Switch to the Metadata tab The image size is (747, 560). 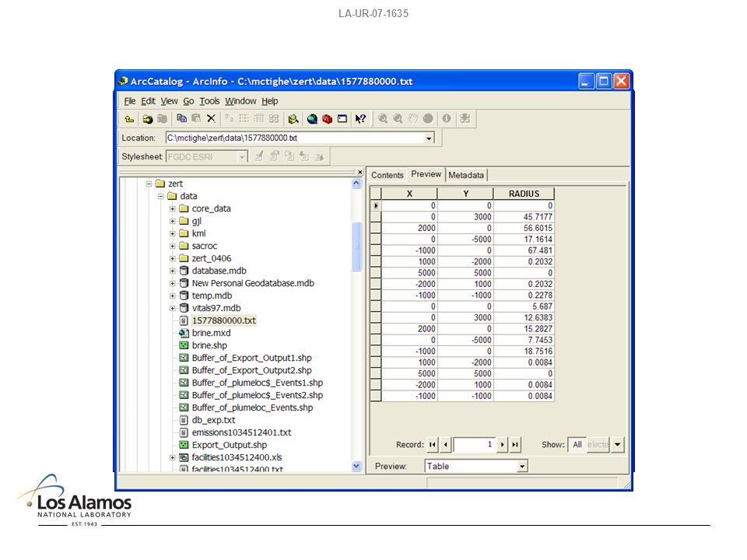click(466, 175)
